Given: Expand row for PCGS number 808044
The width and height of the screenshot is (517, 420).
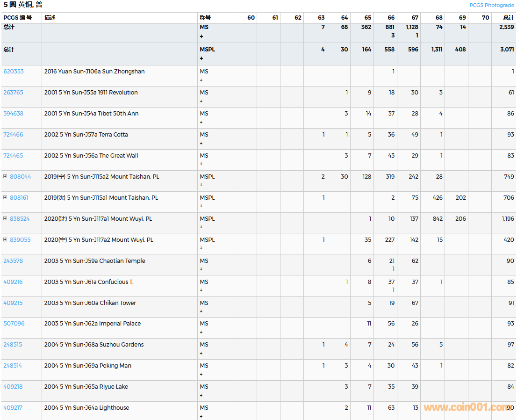Looking at the screenshot, I should pyautogui.click(x=5, y=177).
